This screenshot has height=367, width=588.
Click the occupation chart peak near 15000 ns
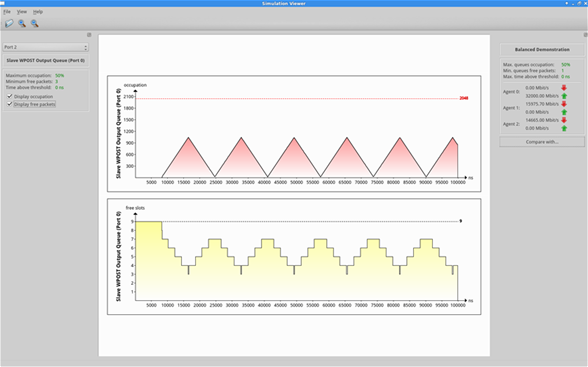(189, 138)
